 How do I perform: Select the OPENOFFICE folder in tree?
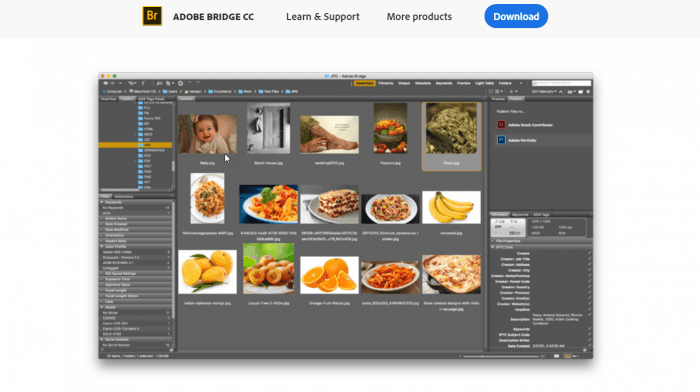pyautogui.click(x=151, y=150)
